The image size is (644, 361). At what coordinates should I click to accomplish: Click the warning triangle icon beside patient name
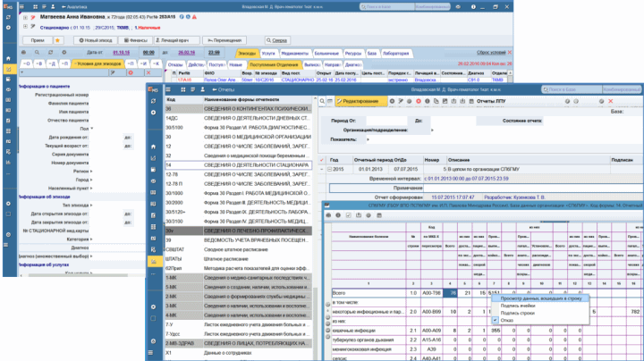coord(194,17)
